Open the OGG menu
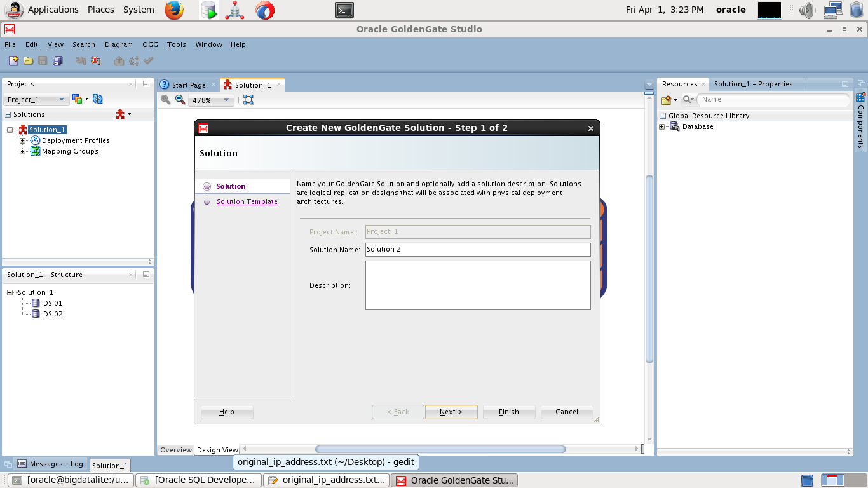Viewport: 868px width, 488px height. pos(150,44)
